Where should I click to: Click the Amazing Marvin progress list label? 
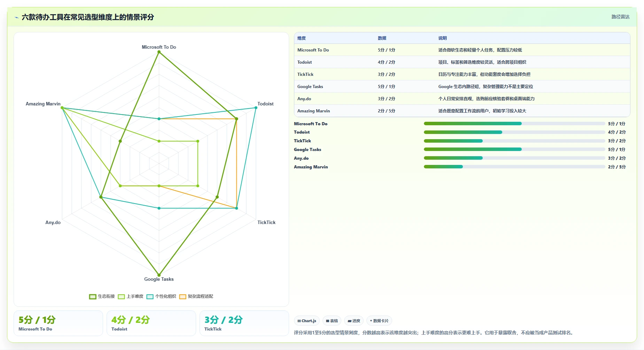pos(311,167)
